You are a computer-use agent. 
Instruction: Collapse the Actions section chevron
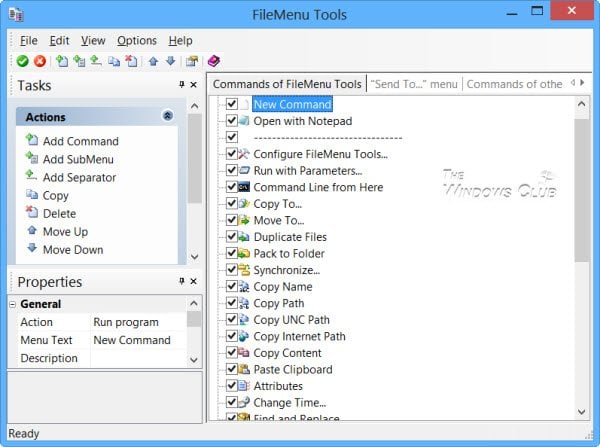tap(168, 116)
